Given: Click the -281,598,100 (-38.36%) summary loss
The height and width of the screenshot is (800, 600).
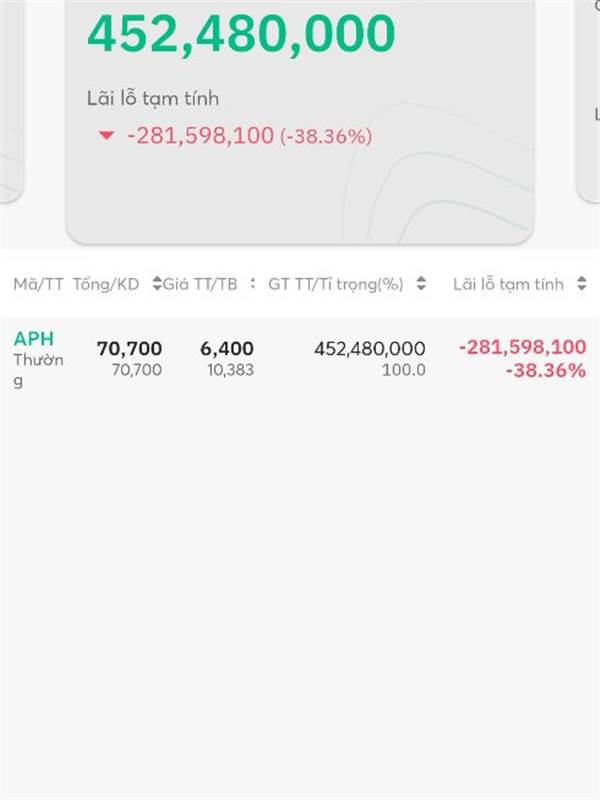Looking at the screenshot, I should pos(249,136).
